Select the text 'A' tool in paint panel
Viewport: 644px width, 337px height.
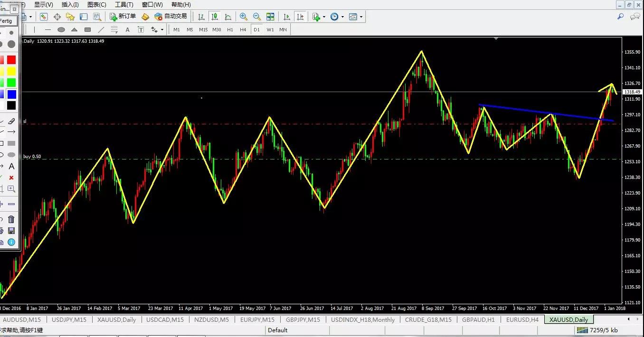click(11, 167)
